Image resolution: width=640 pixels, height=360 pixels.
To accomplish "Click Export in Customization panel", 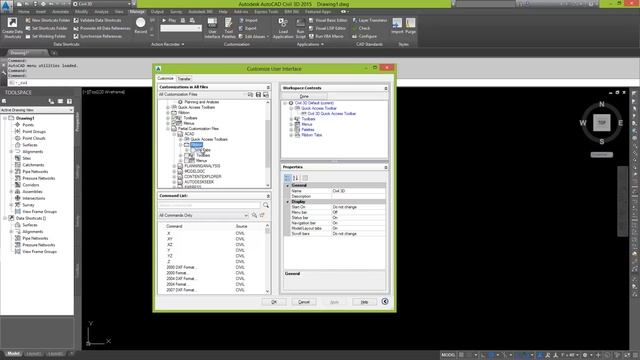I will pyautogui.click(x=248, y=28).
